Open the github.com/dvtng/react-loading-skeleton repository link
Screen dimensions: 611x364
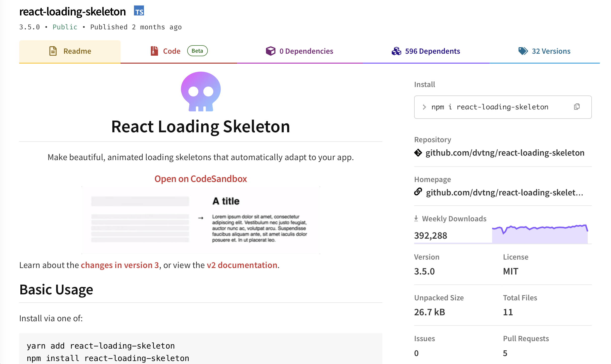[x=505, y=153]
